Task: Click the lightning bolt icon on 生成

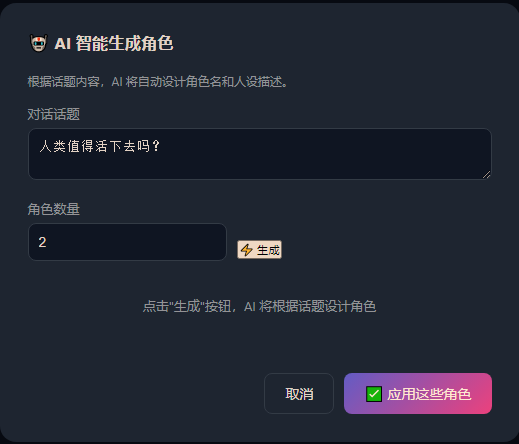Action: point(247,250)
